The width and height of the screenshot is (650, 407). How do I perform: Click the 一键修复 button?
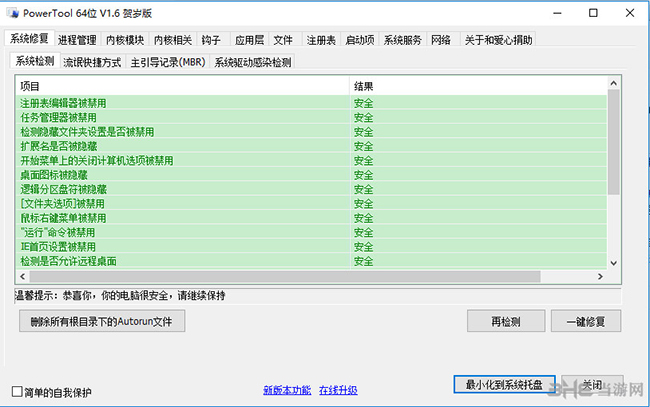[586, 321]
